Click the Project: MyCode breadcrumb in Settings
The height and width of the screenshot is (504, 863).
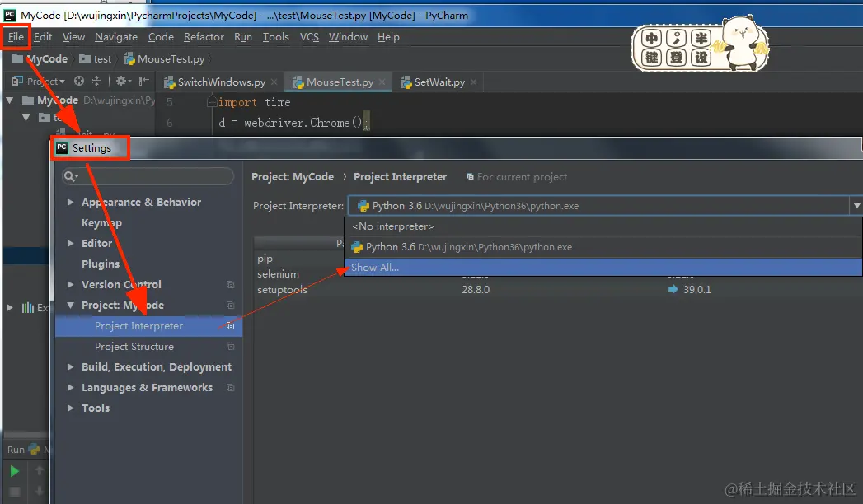click(x=293, y=177)
